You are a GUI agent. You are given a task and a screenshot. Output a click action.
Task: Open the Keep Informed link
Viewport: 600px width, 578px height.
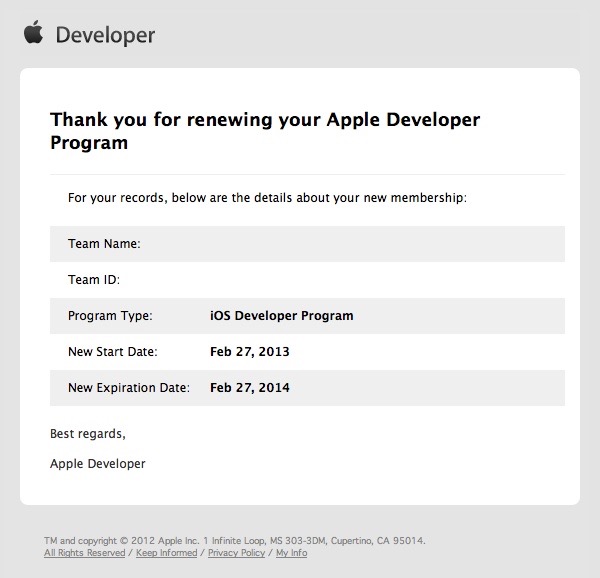point(166,553)
